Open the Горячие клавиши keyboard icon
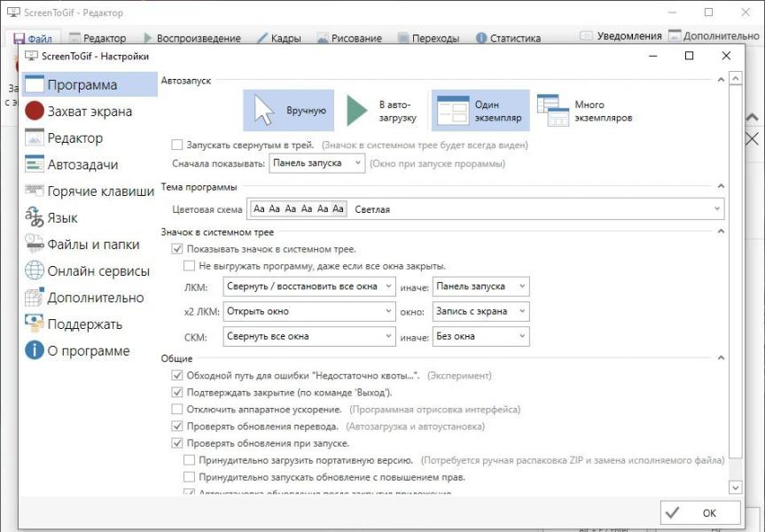 [x=35, y=190]
